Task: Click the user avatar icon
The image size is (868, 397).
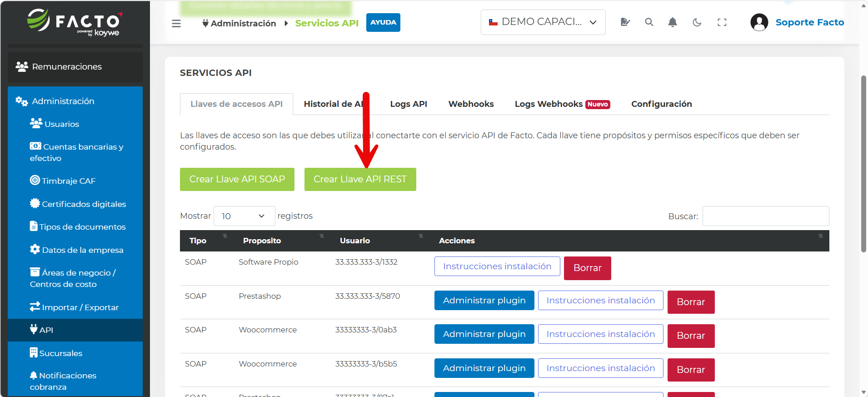Action: pos(759,22)
